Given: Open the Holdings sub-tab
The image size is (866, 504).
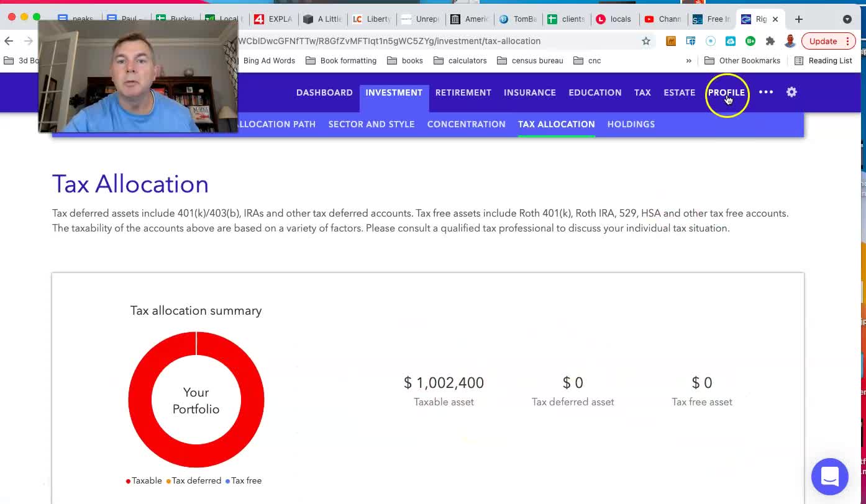Looking at the screenshot, I should click(x=631, y=124).
